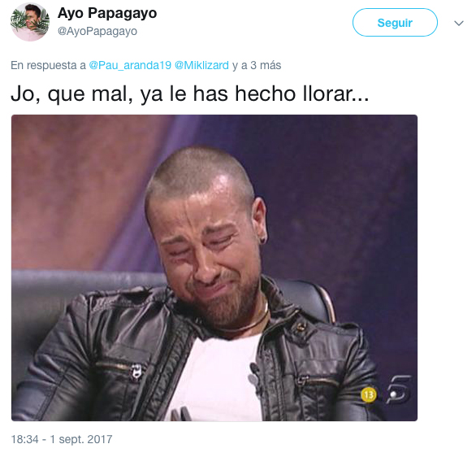The image size is (476, 457).
Task: Open Ayo Papagayo's profile avatar
Action: (30, 23)
